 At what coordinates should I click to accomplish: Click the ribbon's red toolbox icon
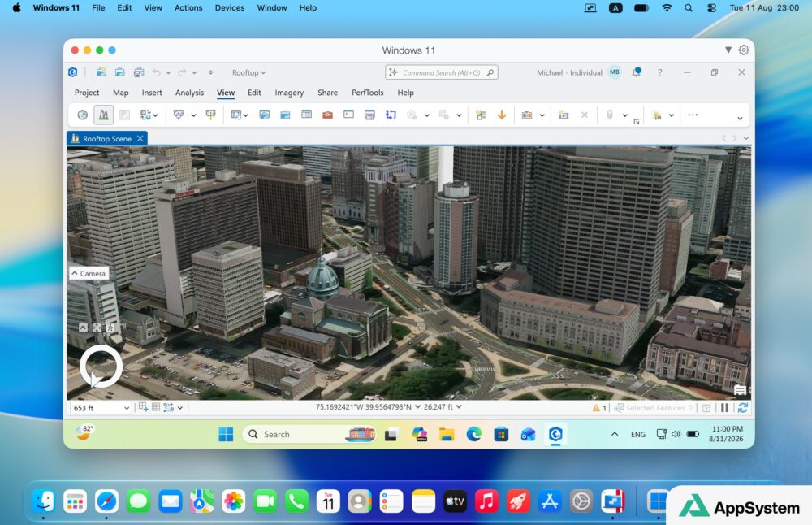click(327, 115)
